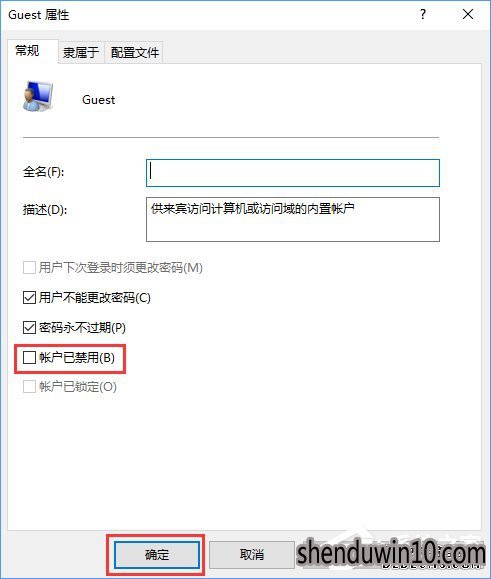Click into the 描述(D) description box
This screenshot has height=579, width=491.
293,219
